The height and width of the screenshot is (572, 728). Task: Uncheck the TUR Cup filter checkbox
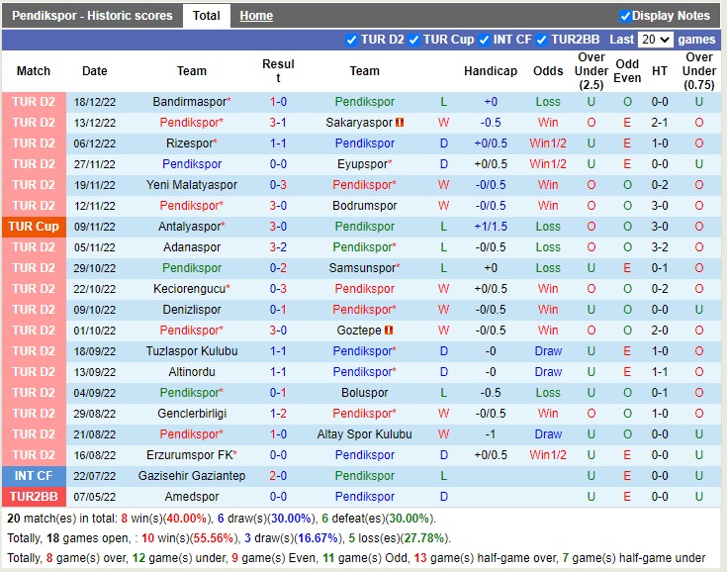point(413,40)
